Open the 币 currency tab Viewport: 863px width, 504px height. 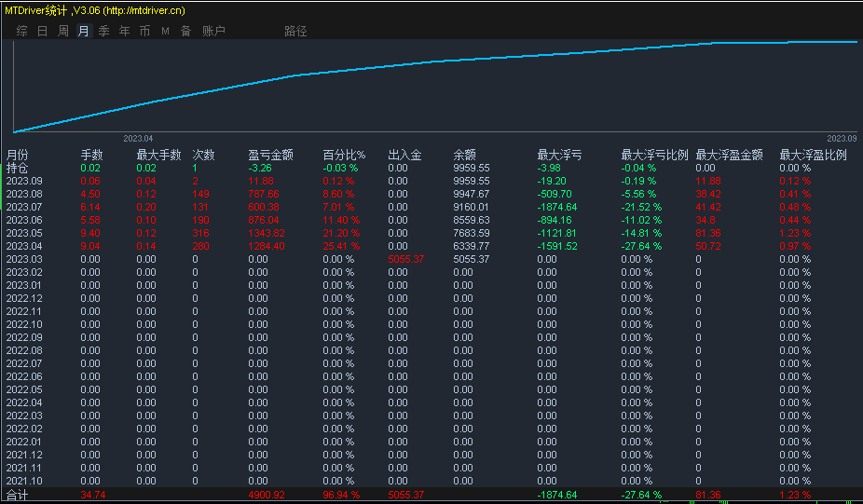click(x=144, y=31)
